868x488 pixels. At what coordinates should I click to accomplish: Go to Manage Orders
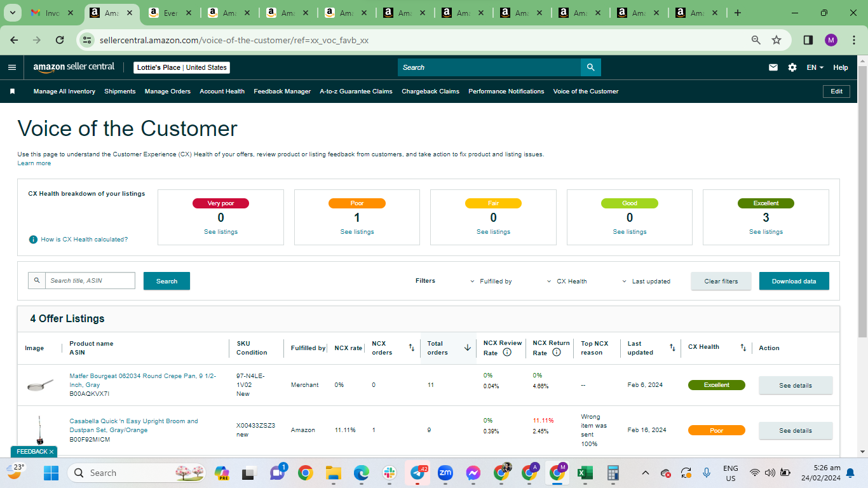168,91
